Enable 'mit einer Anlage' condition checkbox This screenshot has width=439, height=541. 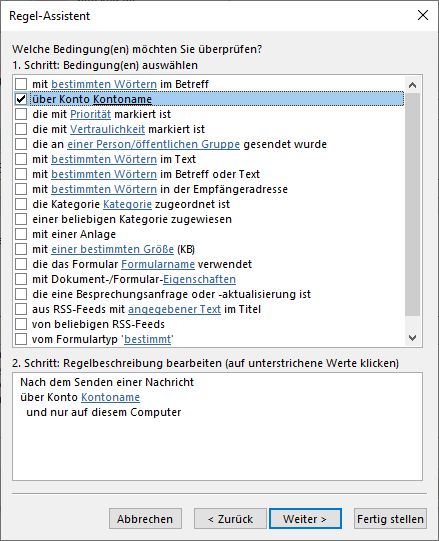[21, 234]
